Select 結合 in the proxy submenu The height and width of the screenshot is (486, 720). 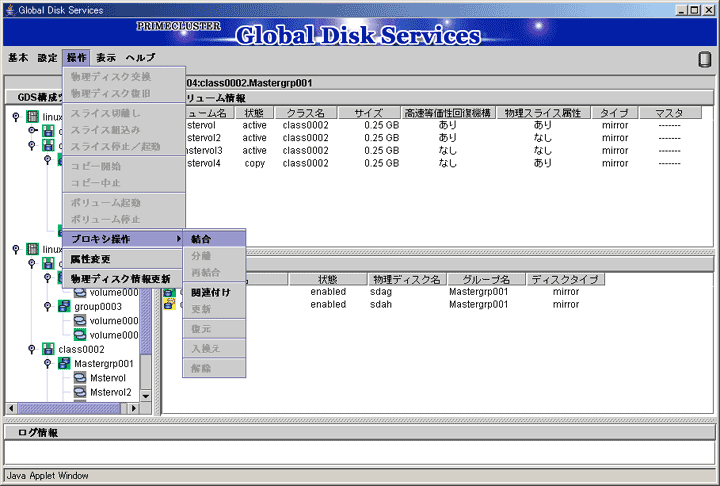(214, 239)
